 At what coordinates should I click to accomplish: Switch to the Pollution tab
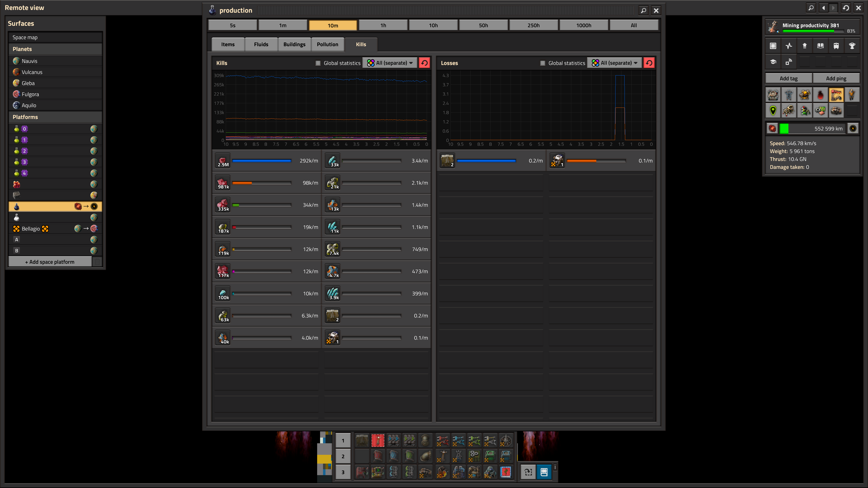pyautogui.click(x=328, y=45)
